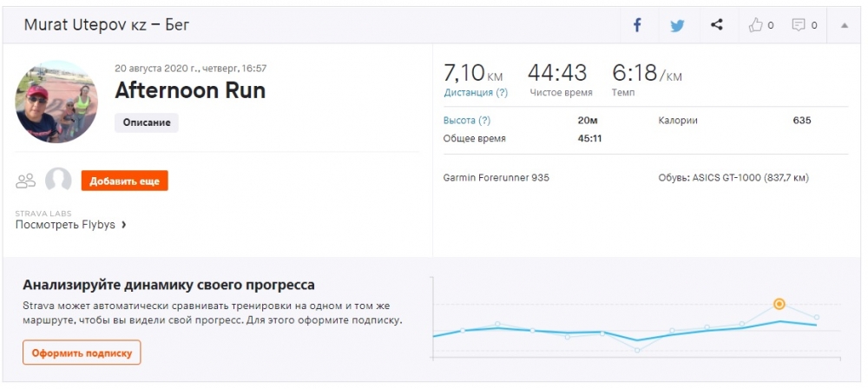
Task: Open the Высота (?) help link
Action: [x=467, y=121]
